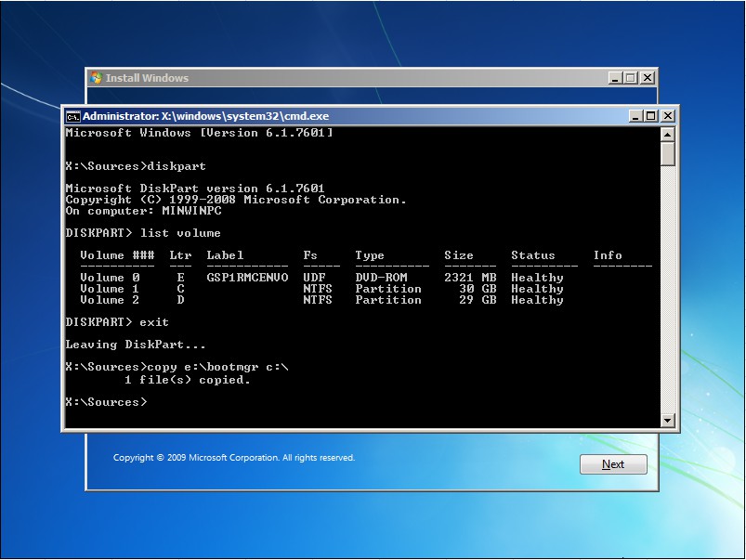746x560 pixels.
Task: Click the '1 file(s) copied.' message
Action: coord(188,380)
